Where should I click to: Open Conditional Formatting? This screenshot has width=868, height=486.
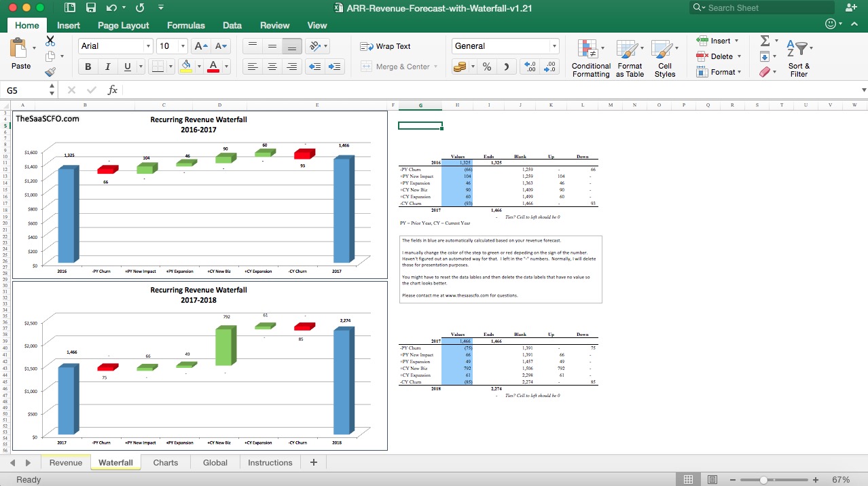point(590,57)
